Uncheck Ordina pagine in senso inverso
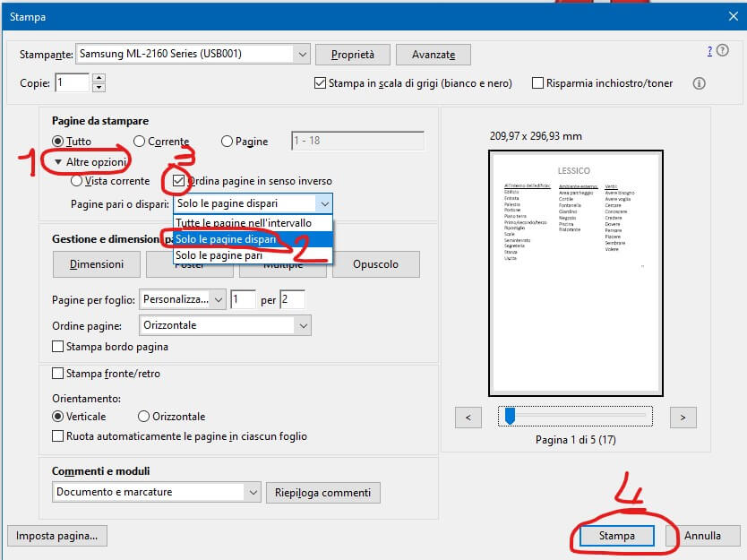Screen dimensions: 747x560 tap(179, 181)
